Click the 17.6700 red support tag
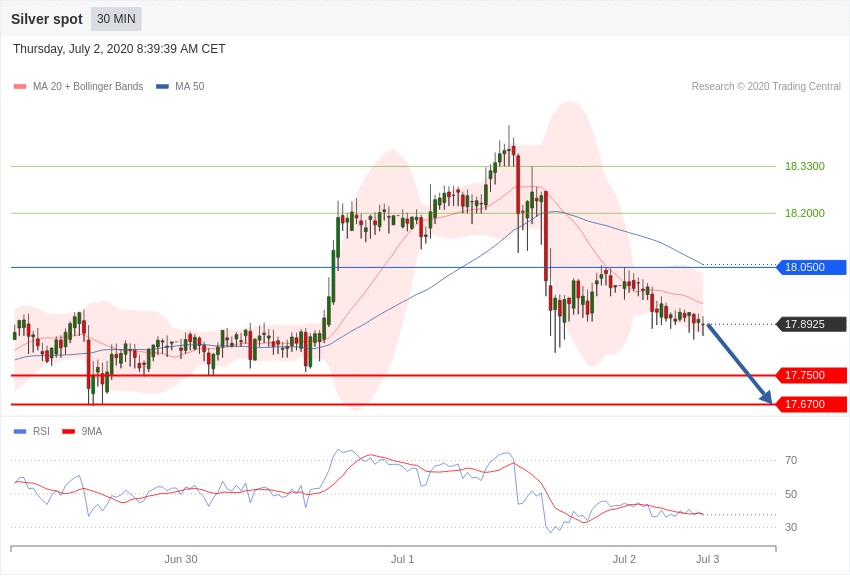The image size is (850, 576). tap(812, 404)
